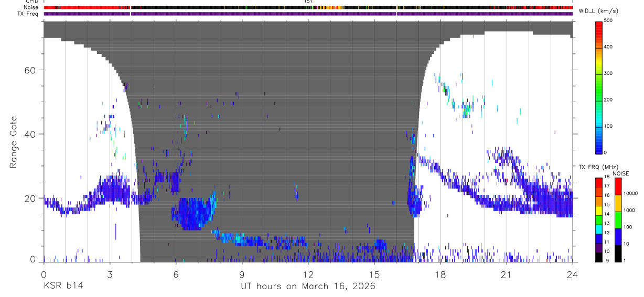
Task: Click 'UT hours on March 16, 2026' axis title
Action: coord(308,287)
